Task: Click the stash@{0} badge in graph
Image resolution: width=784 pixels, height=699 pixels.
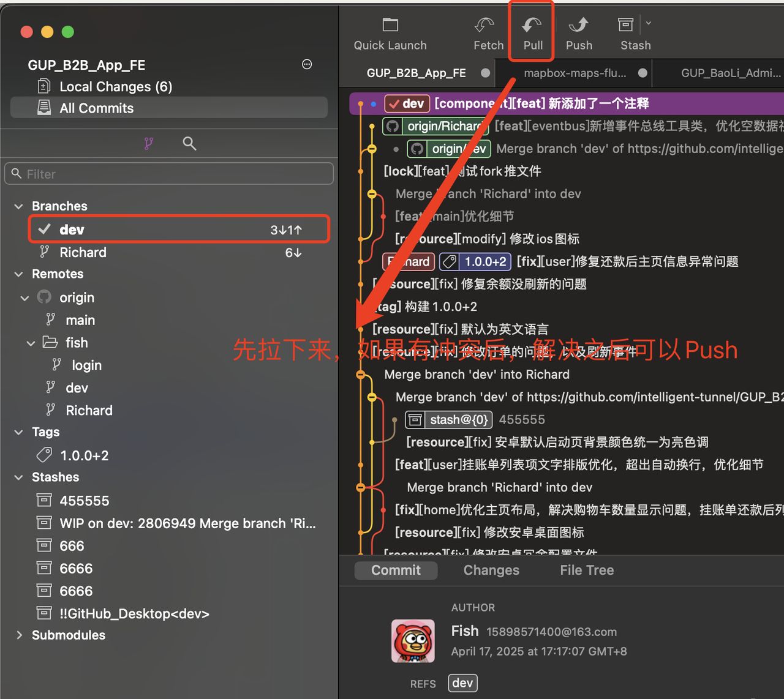Action: [449, 420]
